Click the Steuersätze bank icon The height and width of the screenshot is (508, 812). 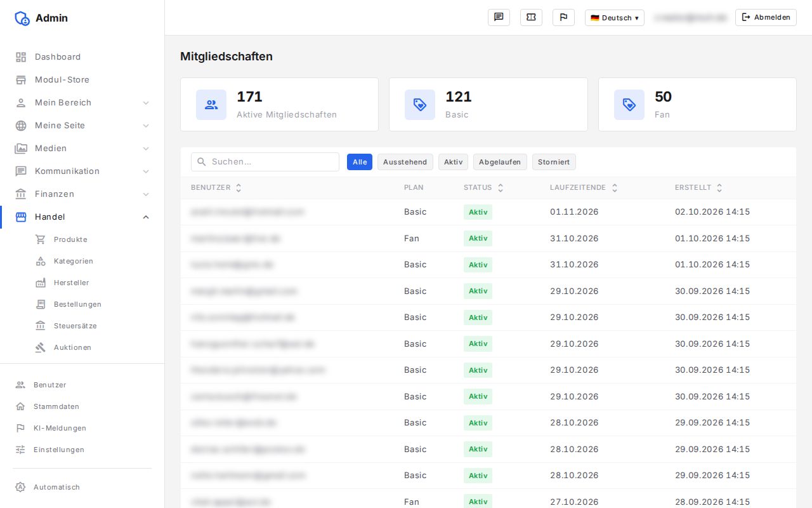(x=41, y=326)
